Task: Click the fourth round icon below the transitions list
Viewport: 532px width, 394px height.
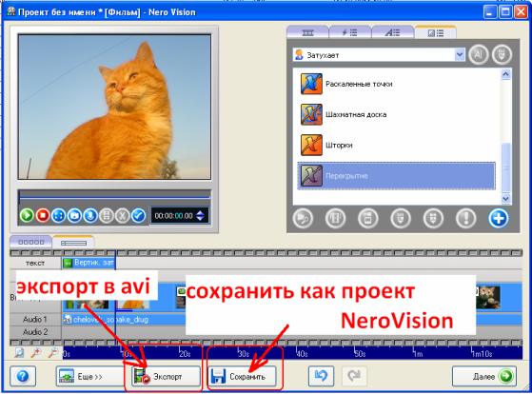Action: pos(401,218)
